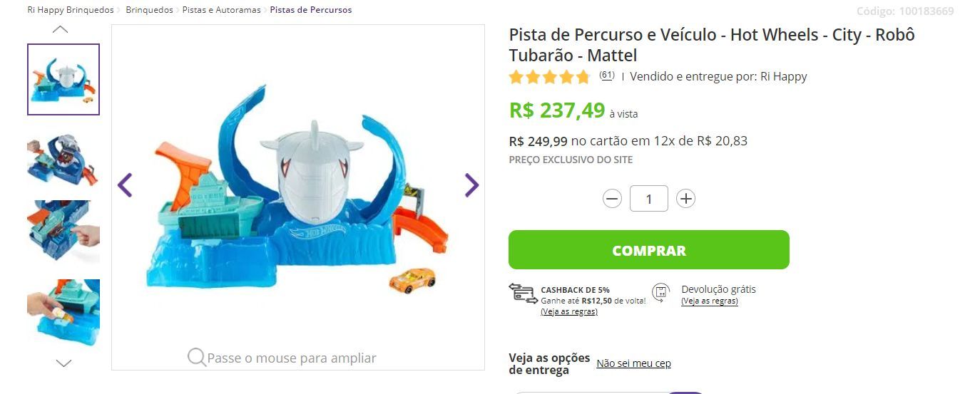Open Pistas e Autoramas breadcrumb

tap(222, 10)
